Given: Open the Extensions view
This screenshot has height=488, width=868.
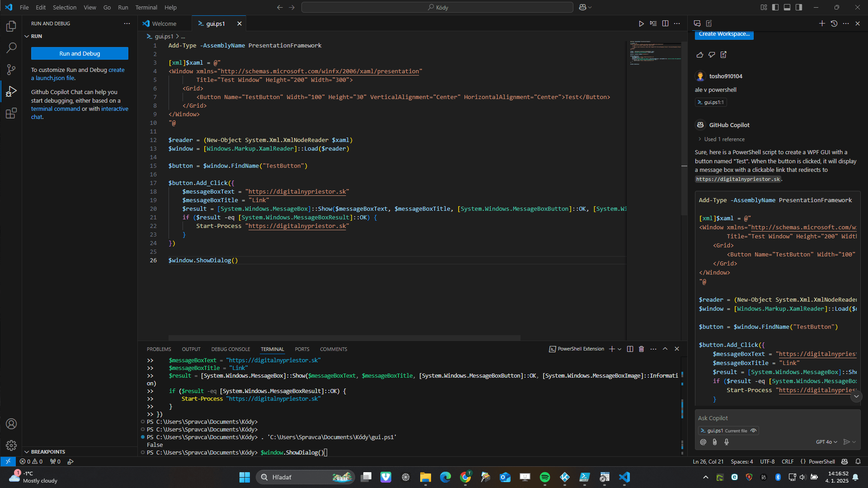Looking at the screenshot, I should (x=11, y=113).
